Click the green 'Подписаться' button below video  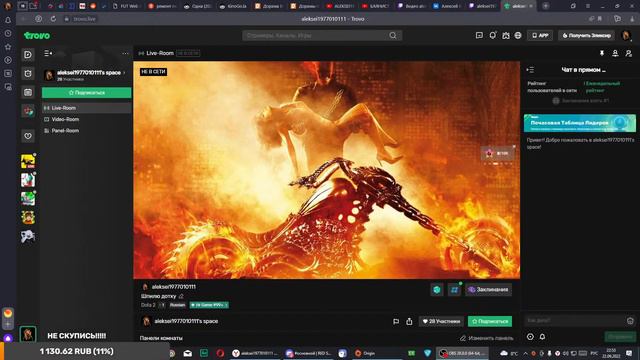click(x=490, y=322)
